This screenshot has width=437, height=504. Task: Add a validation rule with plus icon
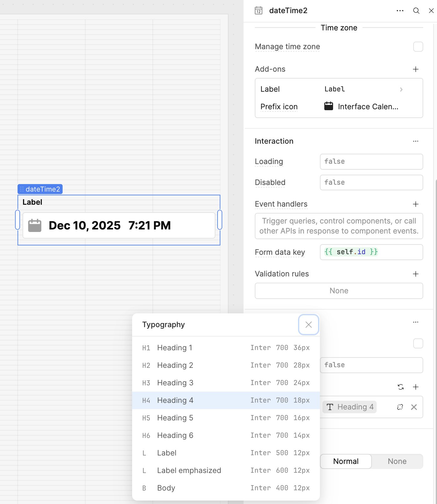pos(415,274)
